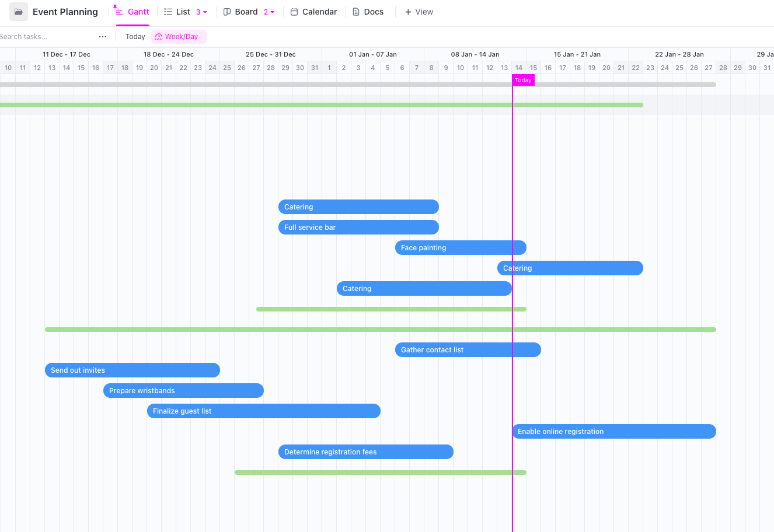The height and width of the screenshot is (532, 774).
Task: Click the Event Planning title
Action: 65,12
